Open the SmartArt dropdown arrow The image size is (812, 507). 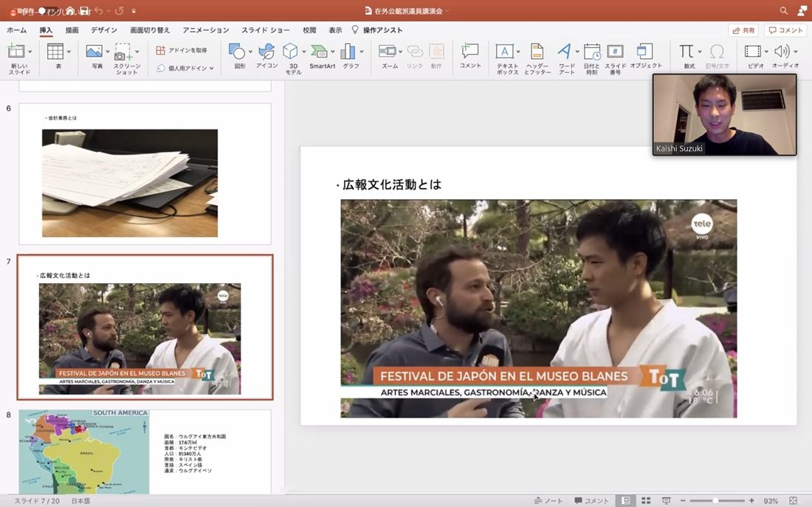coord(332,51)
